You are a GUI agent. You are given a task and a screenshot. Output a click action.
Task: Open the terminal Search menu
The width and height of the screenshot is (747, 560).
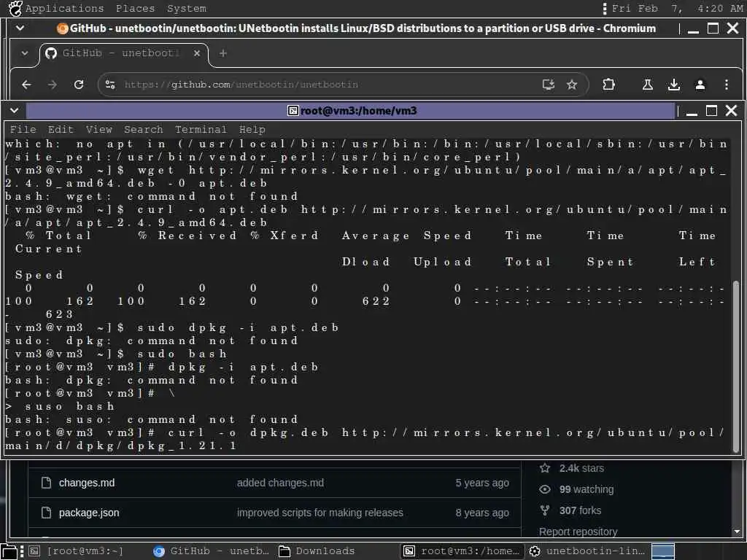point(144,130)
